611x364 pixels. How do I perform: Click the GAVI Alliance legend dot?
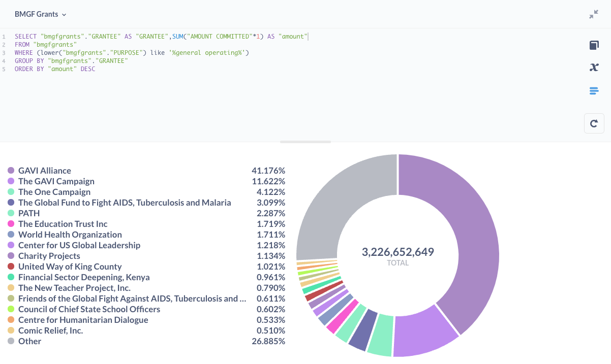[x=11, y=171]
